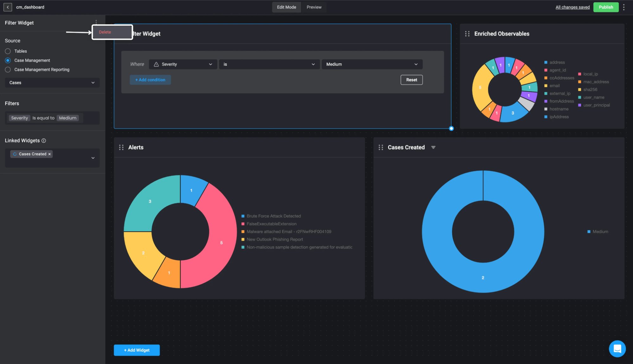Select the Case Management Reporting radio button
The width and height of the screenshot is (633, 364).
tap(8, 69)
